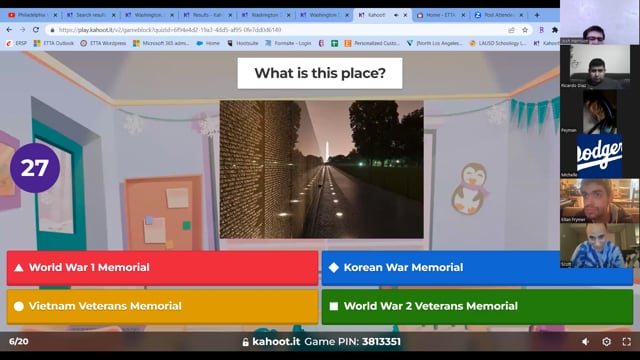
Task: Close the Post Attendee Zoom tab
Action: [521, 15]
